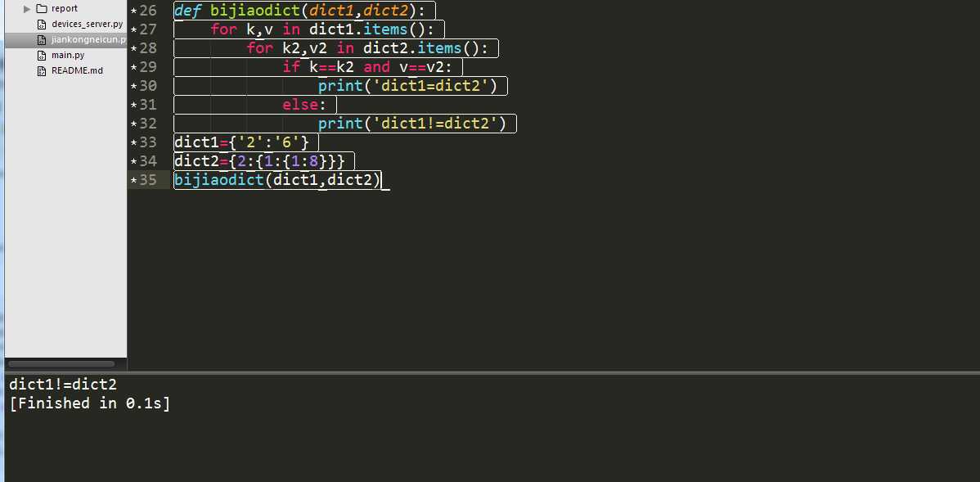Click the string 'dict1=dict2' on line 30

point(430,86)
